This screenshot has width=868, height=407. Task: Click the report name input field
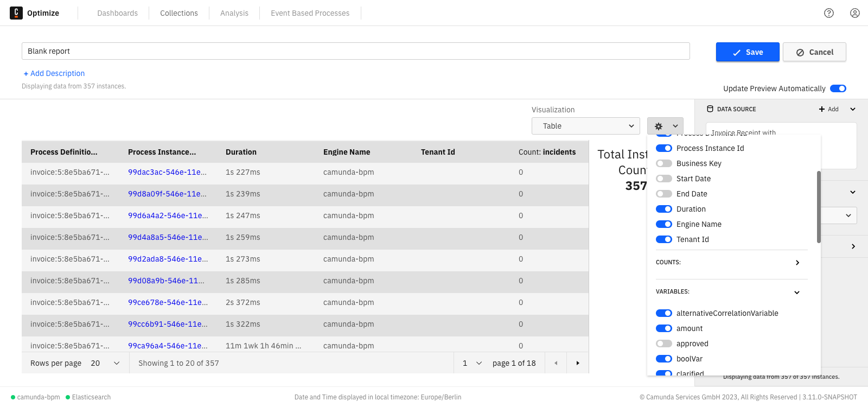point(356,51)
